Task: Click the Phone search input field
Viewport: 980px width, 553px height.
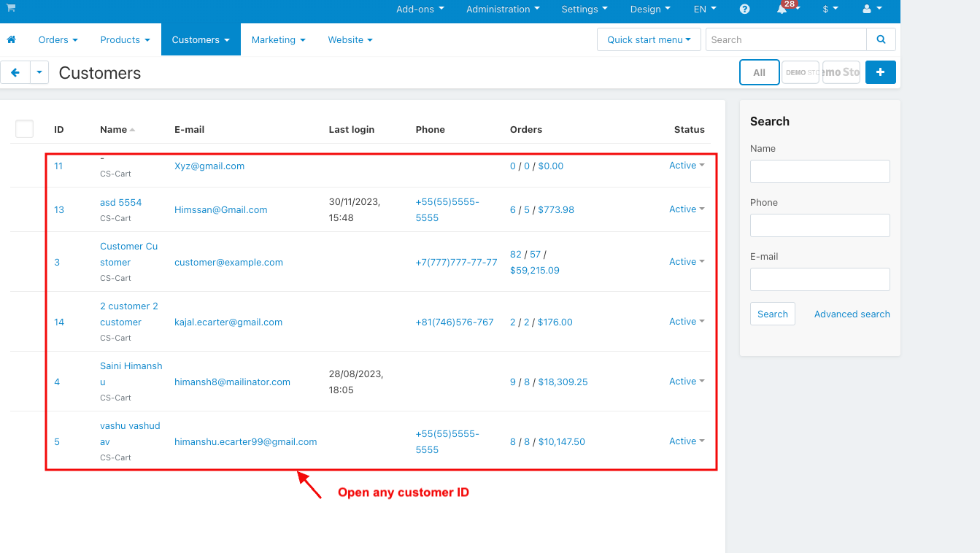Action: [819, 225]
